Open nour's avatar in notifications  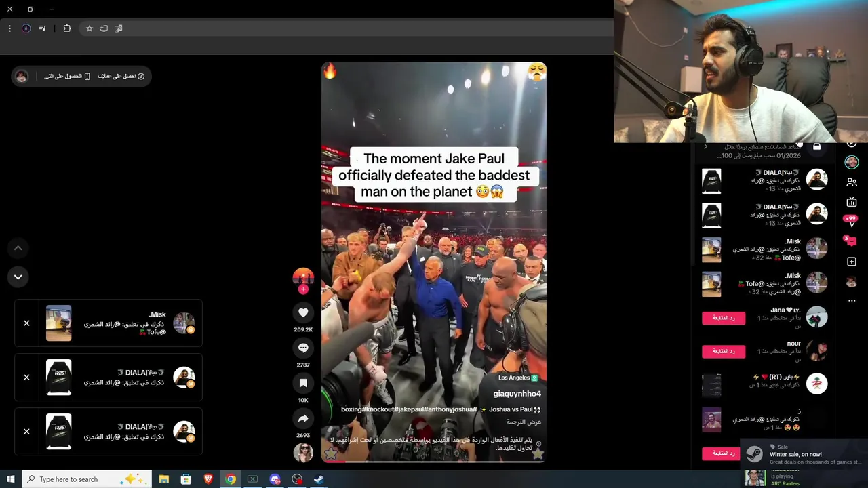pos(816,350)
